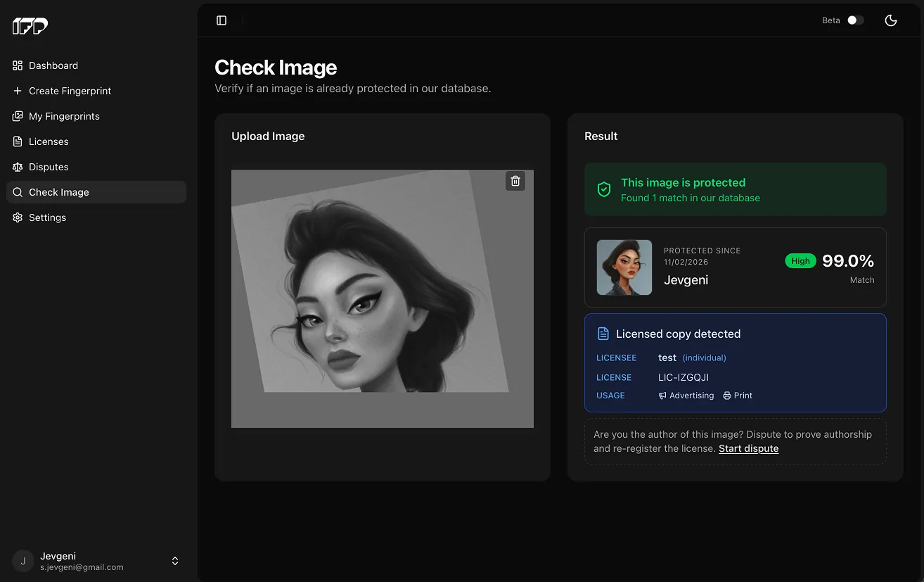The width and height of the screenshot is (924, 582).
Task: Click the Licensed copy document icon
Action: (603, 334)
